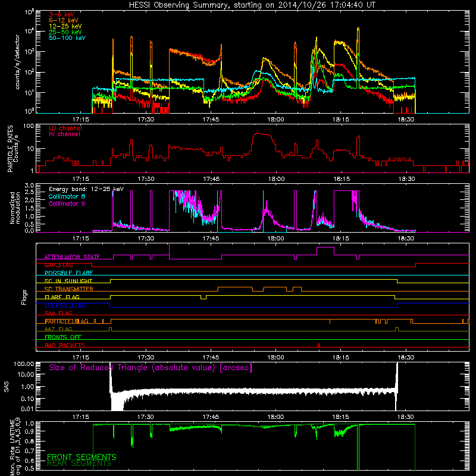
Task: Select the 50-100 keV legend label
Action: 67,38
